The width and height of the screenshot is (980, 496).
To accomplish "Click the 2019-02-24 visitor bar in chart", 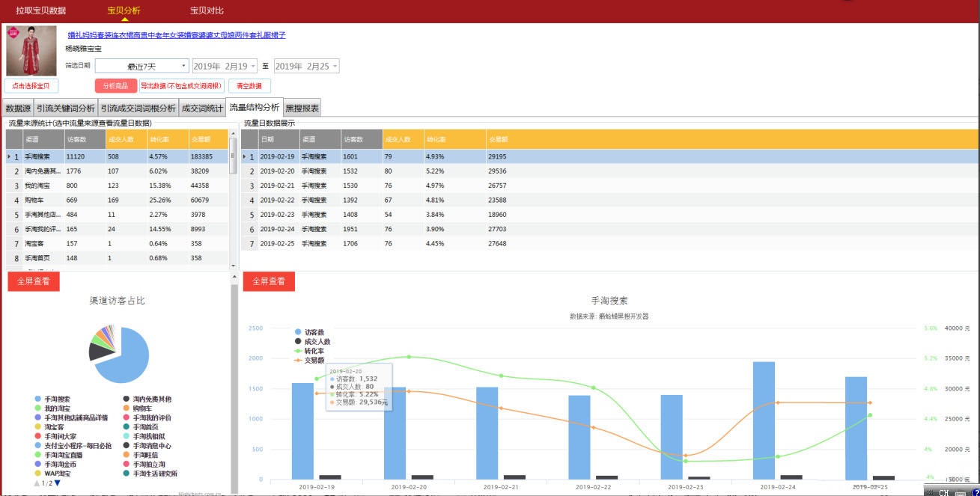I will click(764, 420).
